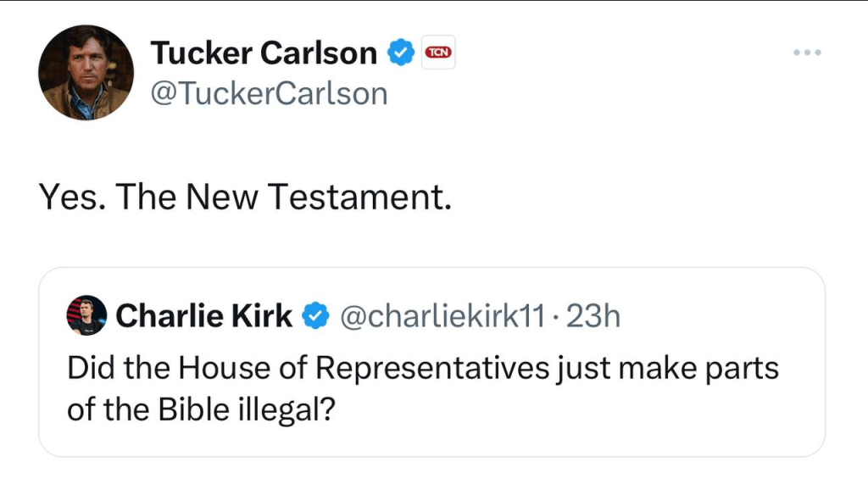This screenshot has width=868, height=501.
Task: Click the red TCN affiliation badge
Action: point(438,53)
